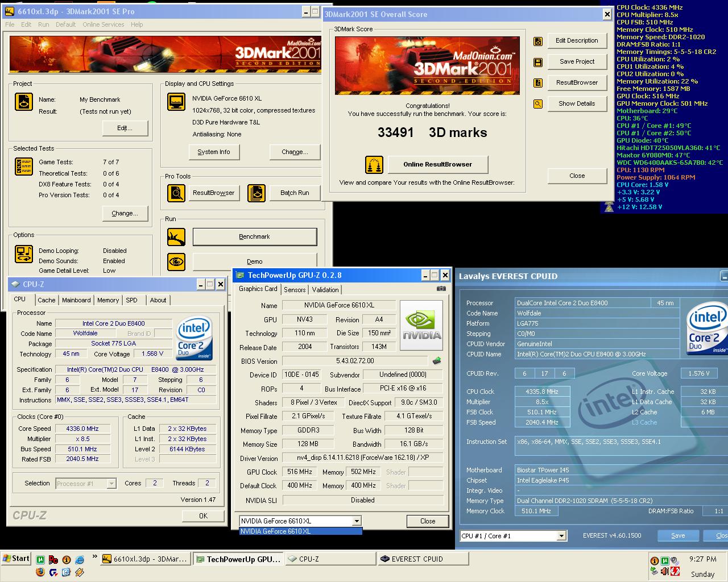Launch Internet Explorer from quick launch
This screenshot has height=582, width=728.
80,560
